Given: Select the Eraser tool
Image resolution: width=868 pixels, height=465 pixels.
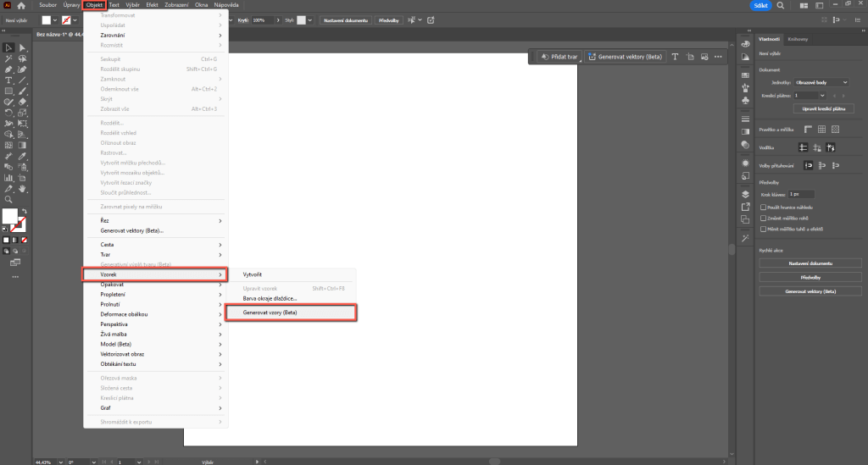Looking at the screenshot, I should tap(22, 102).
